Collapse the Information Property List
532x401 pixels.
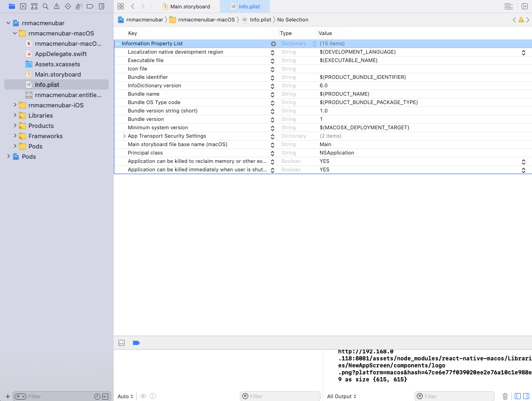click(118, 44)
